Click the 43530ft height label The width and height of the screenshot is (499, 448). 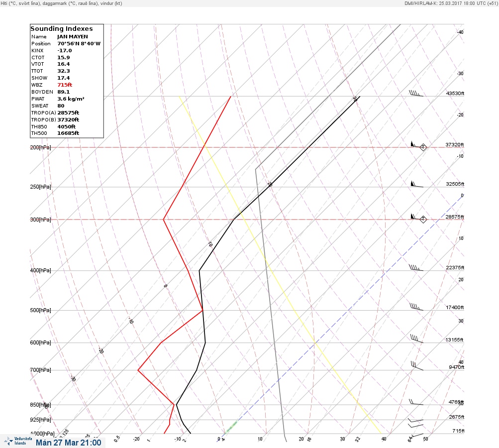(x=455, y=93)
